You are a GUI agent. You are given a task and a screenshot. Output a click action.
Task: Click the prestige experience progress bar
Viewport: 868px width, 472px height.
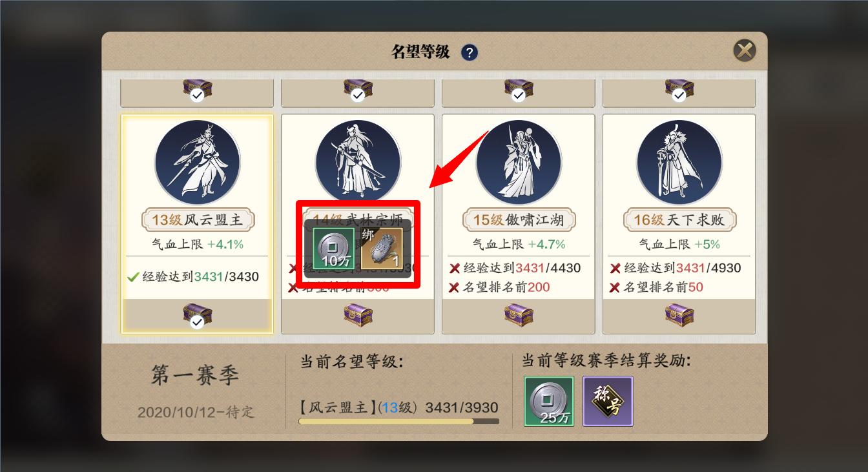click(398, 422)
